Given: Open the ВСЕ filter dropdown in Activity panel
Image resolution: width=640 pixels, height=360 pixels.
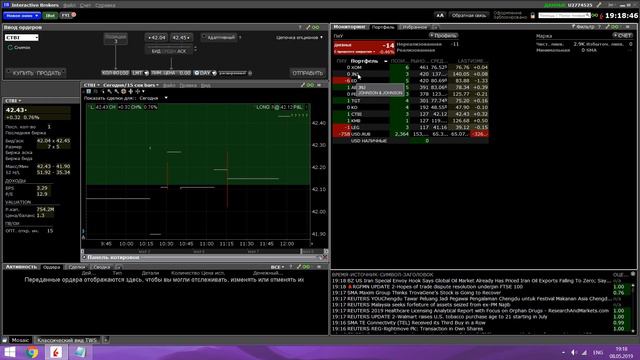Looking at the screenshot, I should tap(278, 267).
